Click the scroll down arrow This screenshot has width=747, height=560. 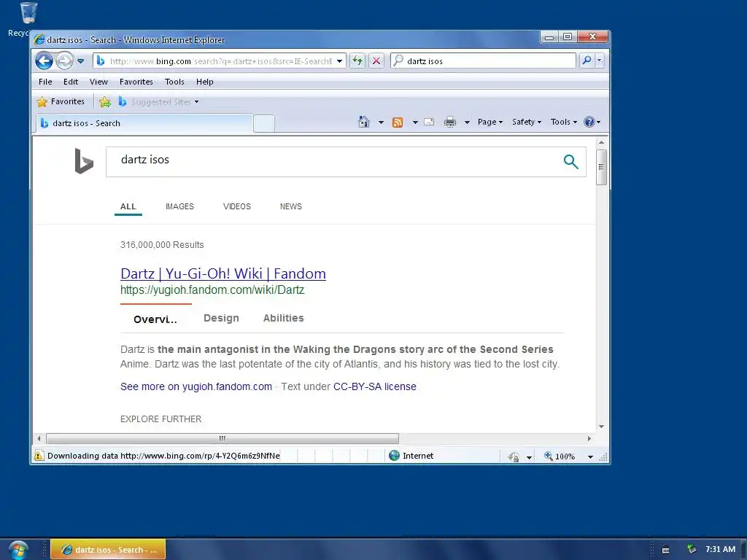601,427
